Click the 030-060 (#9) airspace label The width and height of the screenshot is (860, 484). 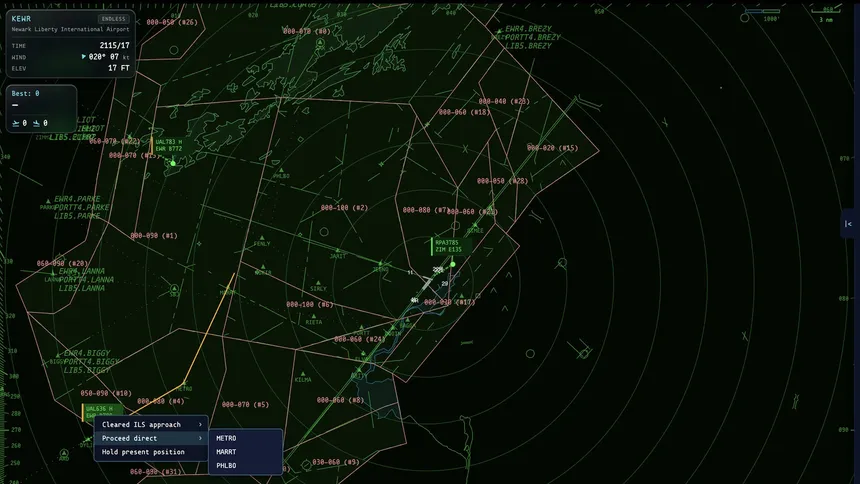(x=336, y=462)
